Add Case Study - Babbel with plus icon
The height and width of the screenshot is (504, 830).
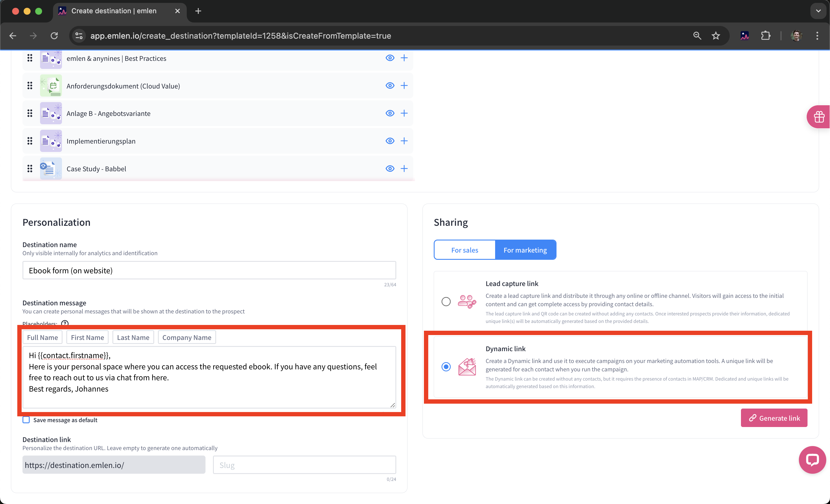click(x=404, y=168)
